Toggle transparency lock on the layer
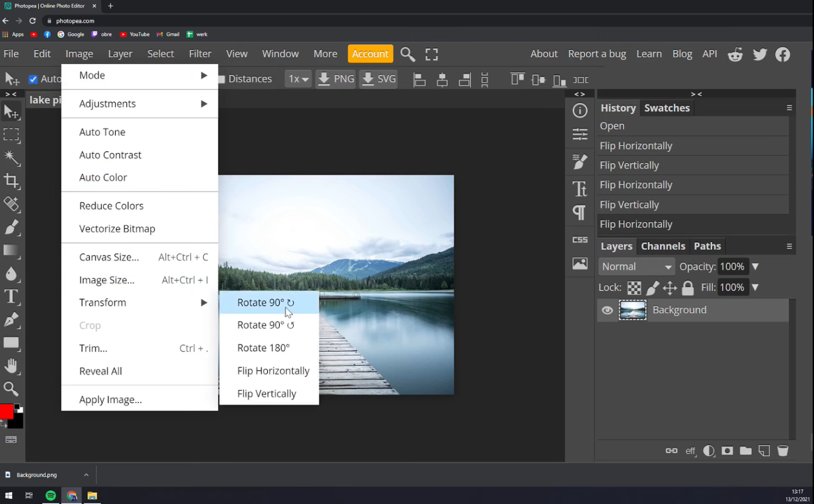 [x=634, y=287]
